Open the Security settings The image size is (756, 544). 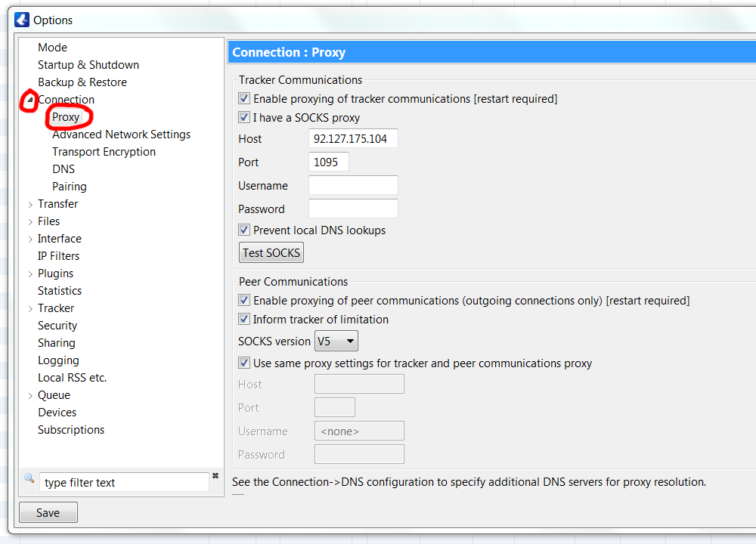tap(57, 326)
